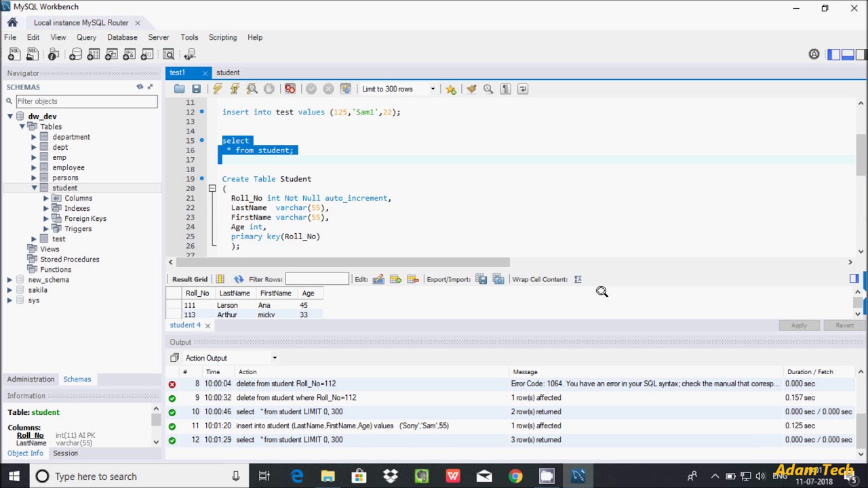Screen dimensions: 868x488
Task: Expand the employee table
Action: click(33, 167)
